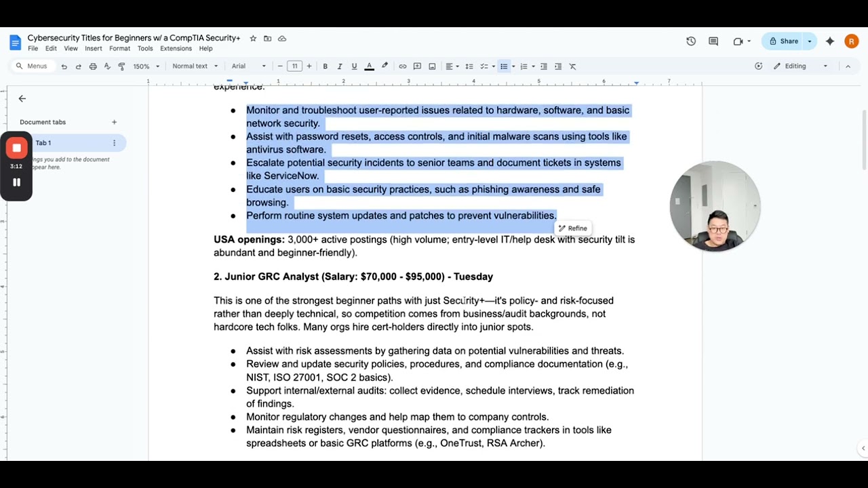Star the document title

click(x=253, y=39)
